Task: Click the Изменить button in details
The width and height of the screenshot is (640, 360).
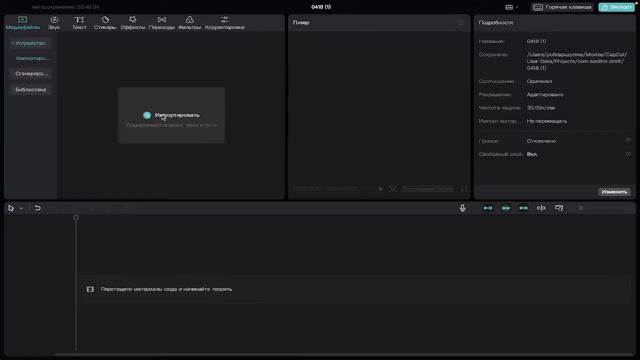Action: [614, 192]
